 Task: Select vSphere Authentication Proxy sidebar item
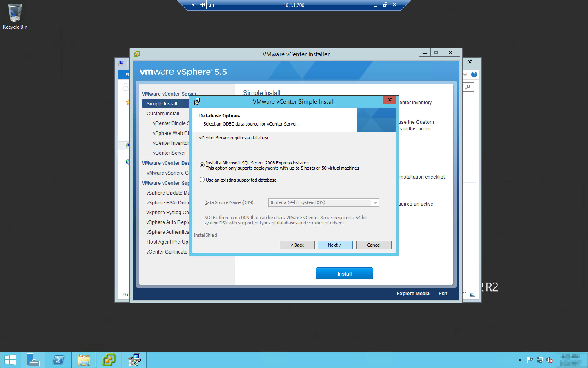pos(168,232)
